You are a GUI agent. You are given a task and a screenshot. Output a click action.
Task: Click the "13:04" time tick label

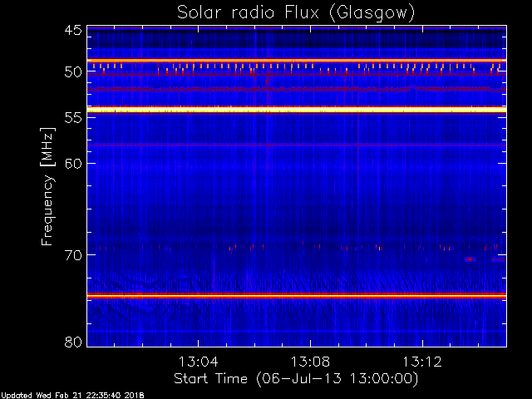(198, 362)
